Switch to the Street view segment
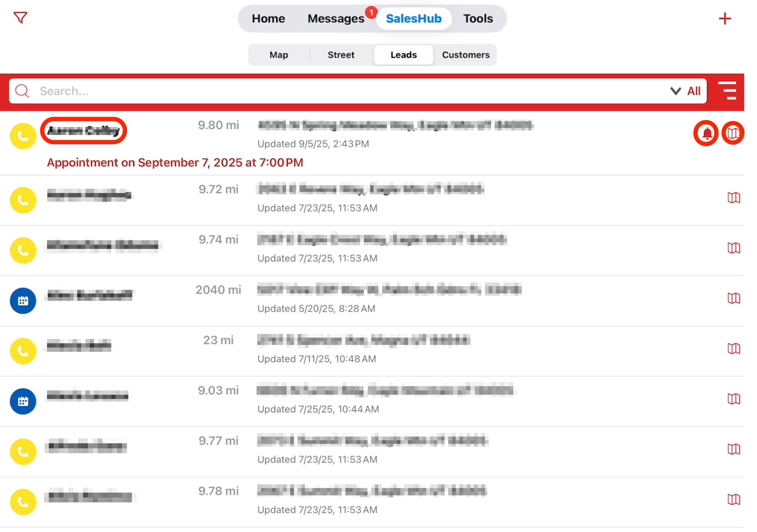The image size is (757, 532). (341, 55)
